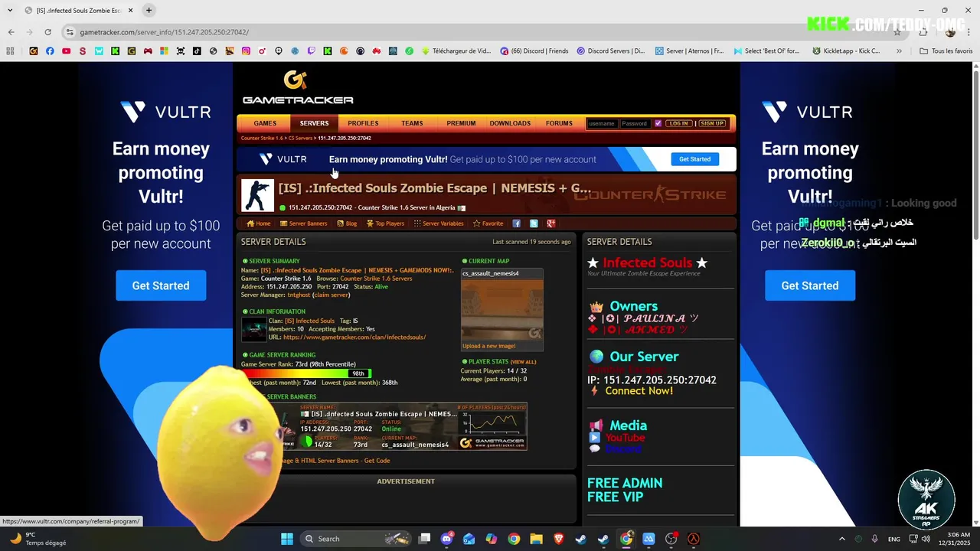Switch to the Infected Souls browser tab

point(78,11)
